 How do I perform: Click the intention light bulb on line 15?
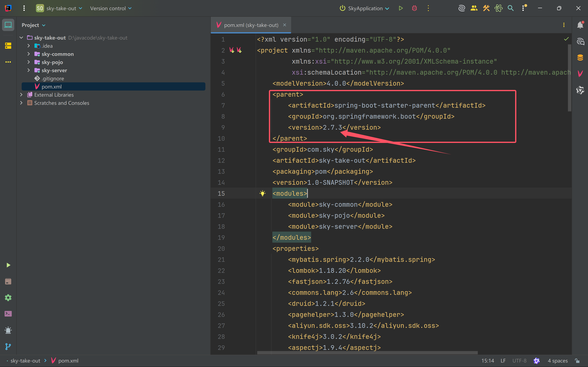coord(263,193)
